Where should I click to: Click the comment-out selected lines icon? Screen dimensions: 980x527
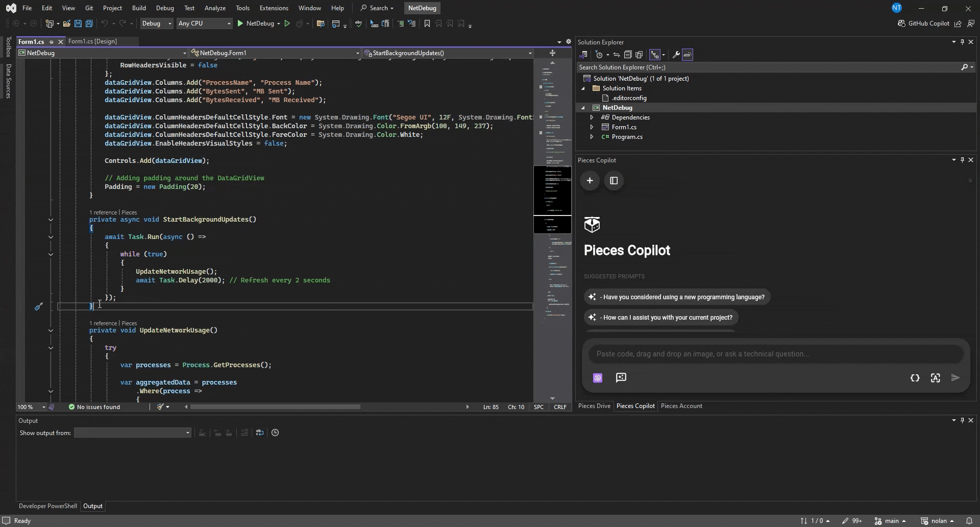401,23
